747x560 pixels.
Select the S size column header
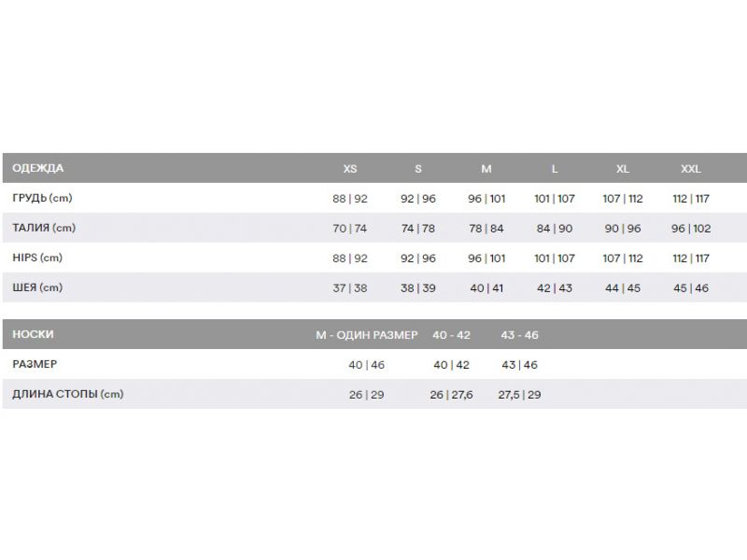418,169
